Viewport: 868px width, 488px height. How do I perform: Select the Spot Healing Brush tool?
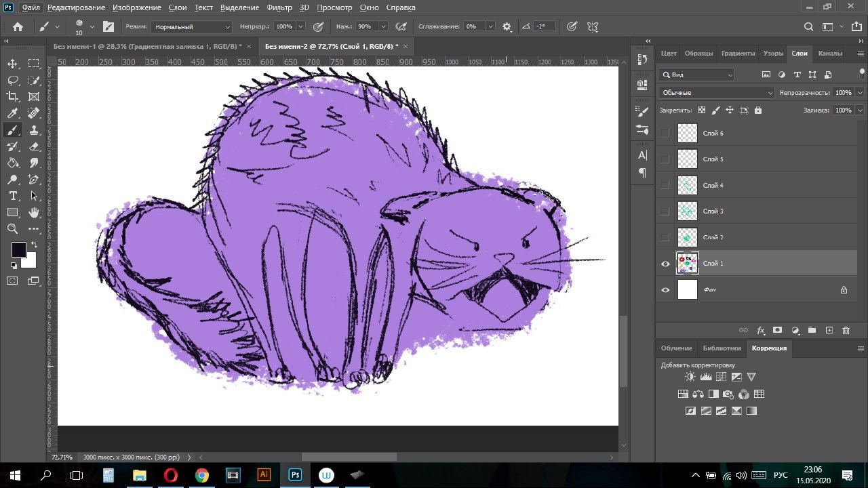pyautogui.click(x=34, y=113)
